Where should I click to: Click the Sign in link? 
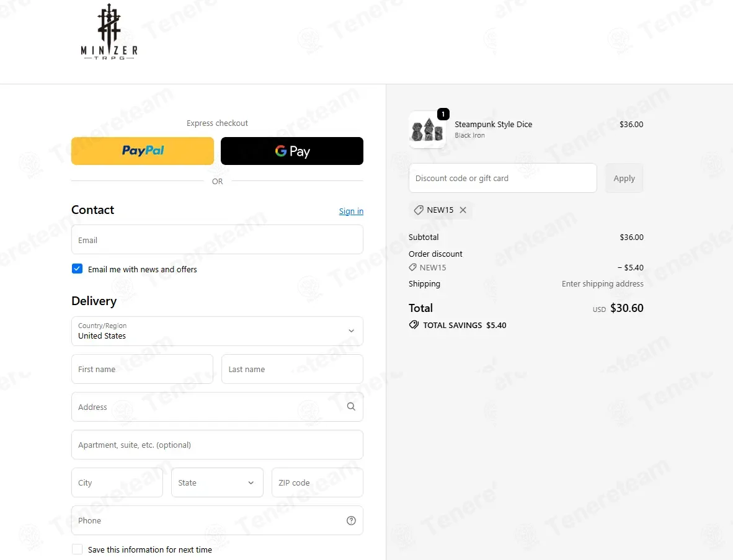pos(351,211)
